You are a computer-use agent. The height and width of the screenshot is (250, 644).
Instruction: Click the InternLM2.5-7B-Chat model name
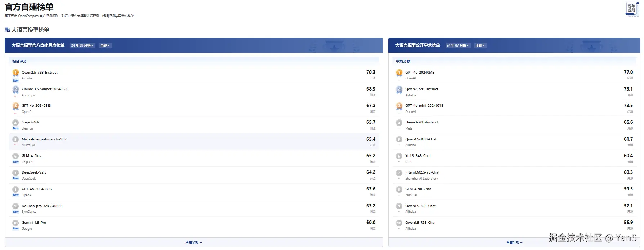tap(422, 172)
